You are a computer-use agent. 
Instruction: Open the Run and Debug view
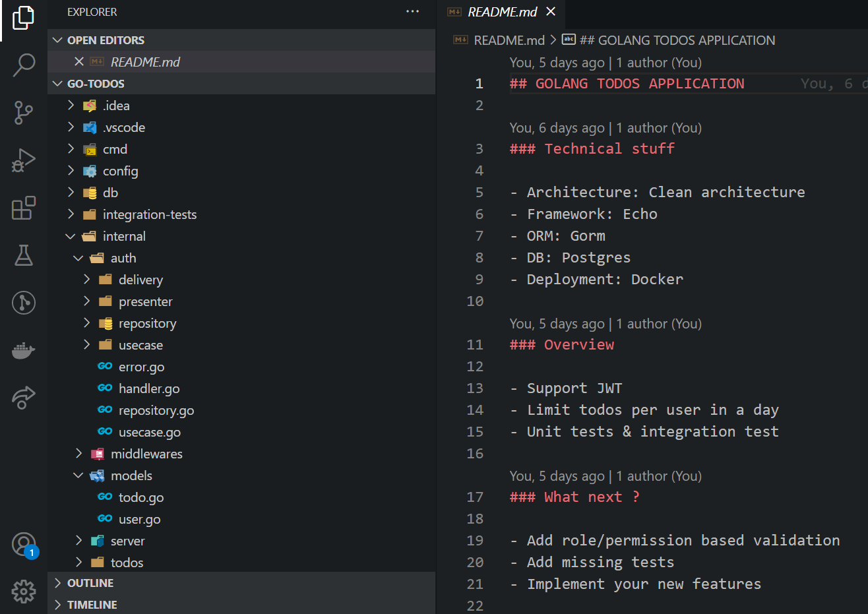pos(24,160)
